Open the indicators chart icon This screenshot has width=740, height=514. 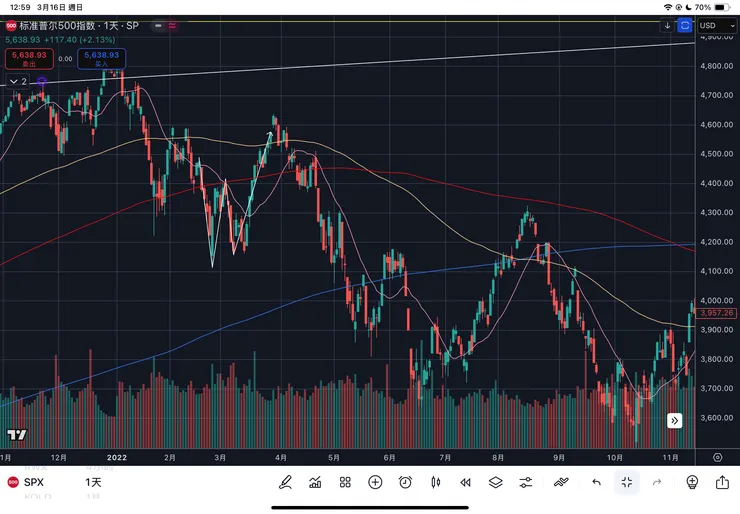(x=315, y=482)
